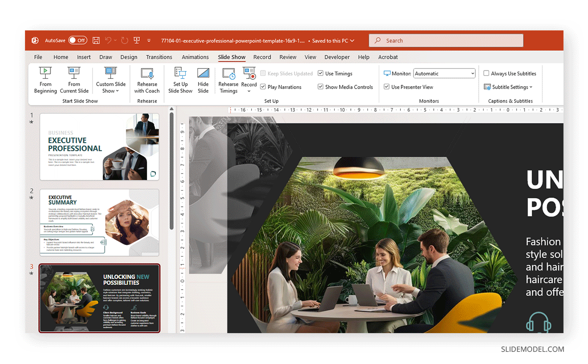The image size is (588, 364).
Task: Enable Always Use Subtitles
Action: [x=486, y=73]
